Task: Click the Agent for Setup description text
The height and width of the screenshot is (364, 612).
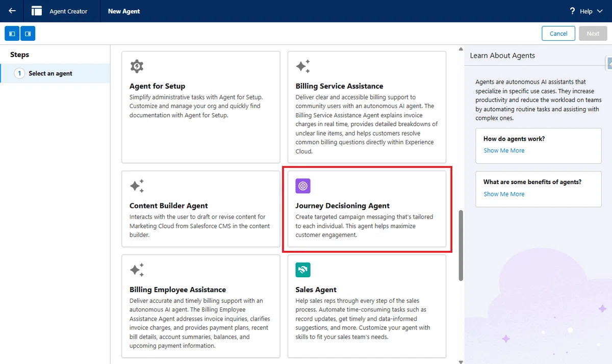Action: coord(196,106)
